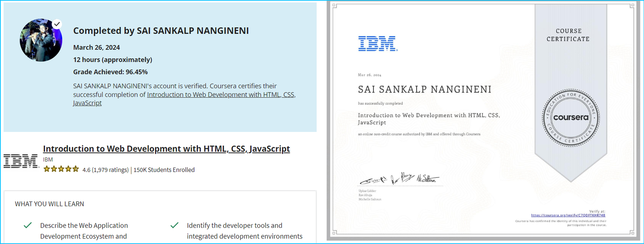Click the 'WHAT YOU WILL LEARN' heading

tap(50, 204)
